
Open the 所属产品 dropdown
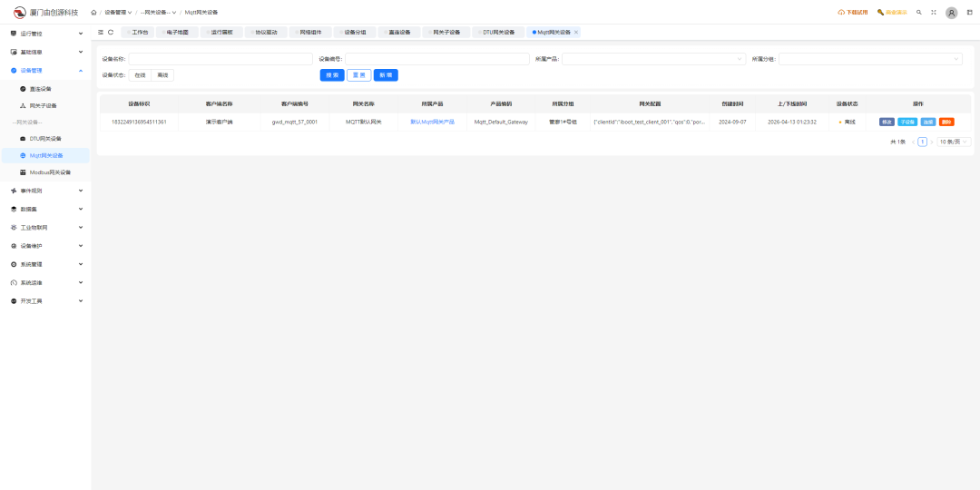pyautogui.click(x=653, y=59)
